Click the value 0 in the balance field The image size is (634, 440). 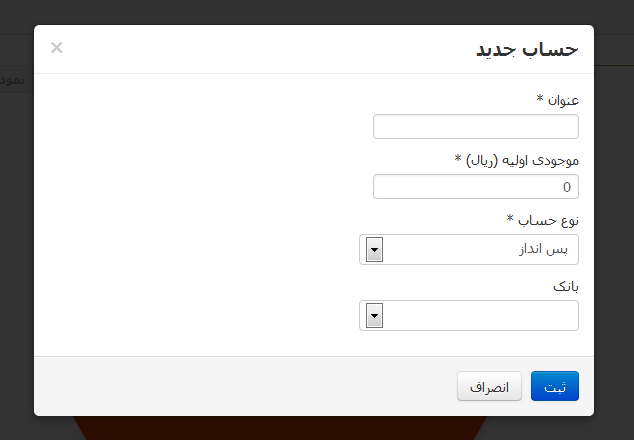coord(567,187)
